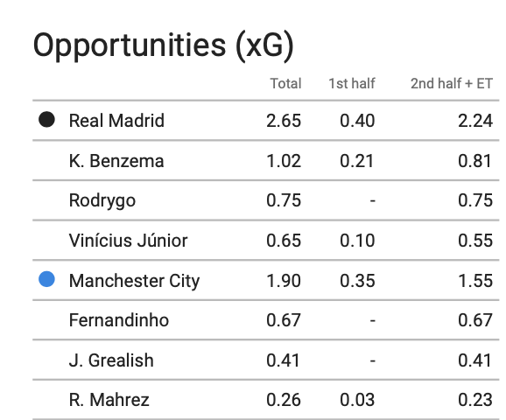Click Manchester City's total xG value 1.90

(284, 281)
